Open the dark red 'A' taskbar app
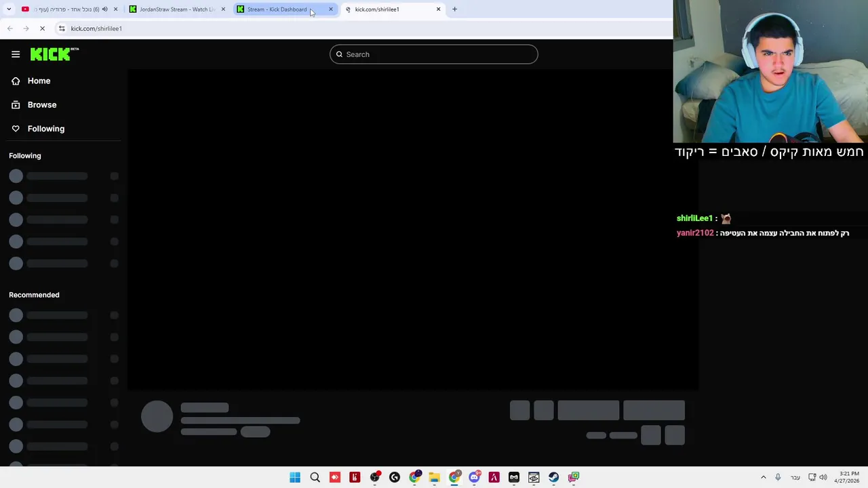This screenshot has width=868, height=488. click(494, 477)
